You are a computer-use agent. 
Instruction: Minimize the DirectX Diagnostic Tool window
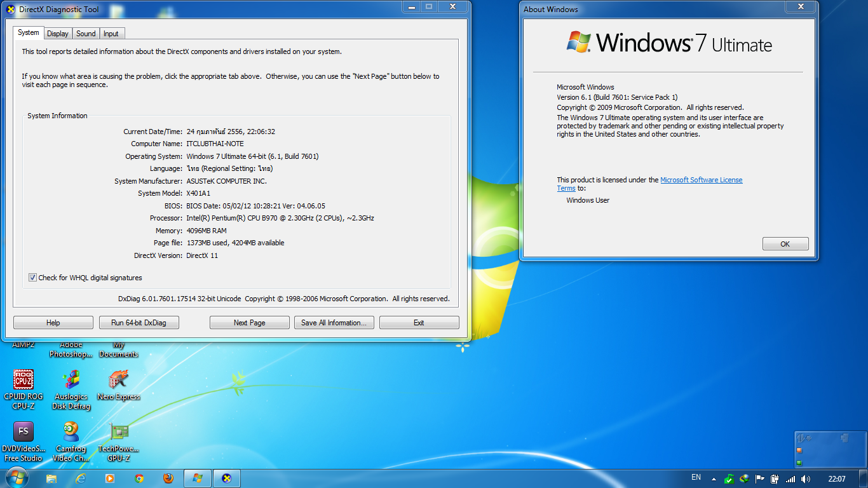(411, 7)
